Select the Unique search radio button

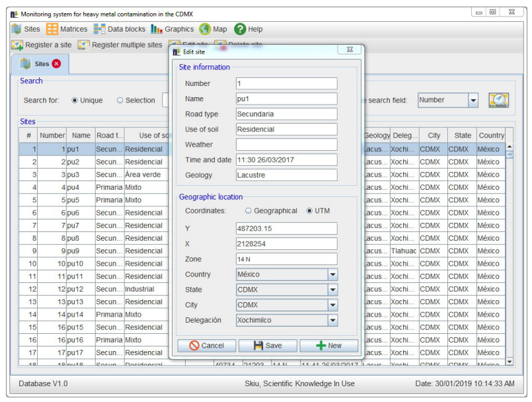[x=75, y=100]
